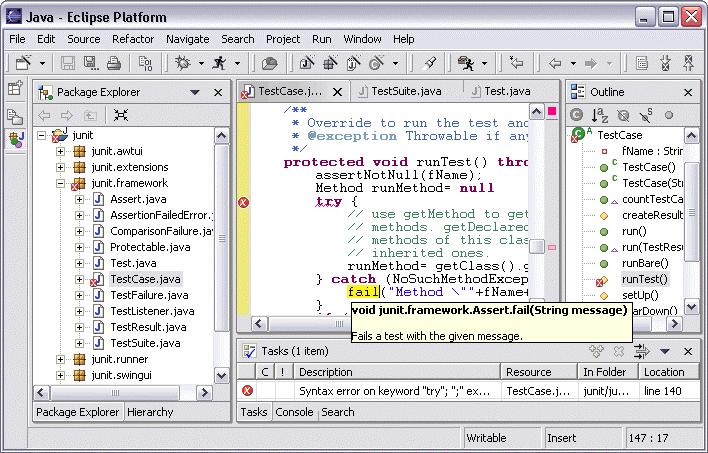Click the New wizard toolbar icon
The image size is (708, 453).
point(23,63)
